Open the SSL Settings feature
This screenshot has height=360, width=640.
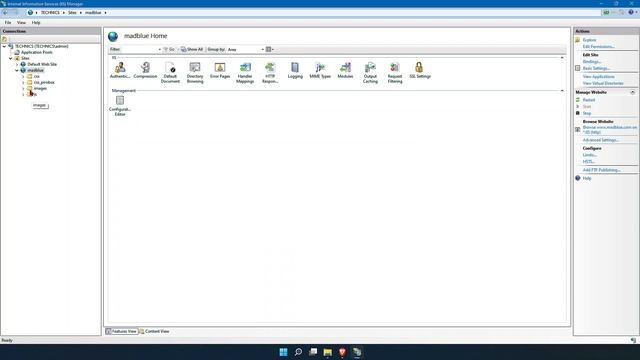point(420,70)
